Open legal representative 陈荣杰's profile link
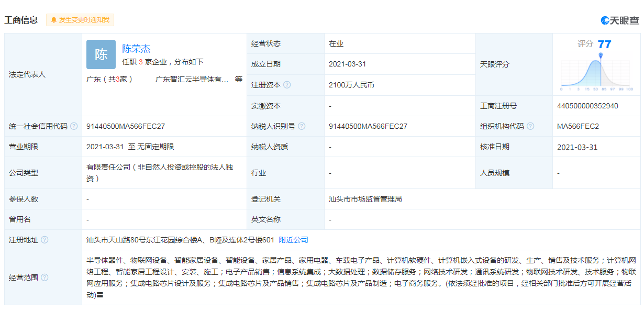 coord(136,49)
